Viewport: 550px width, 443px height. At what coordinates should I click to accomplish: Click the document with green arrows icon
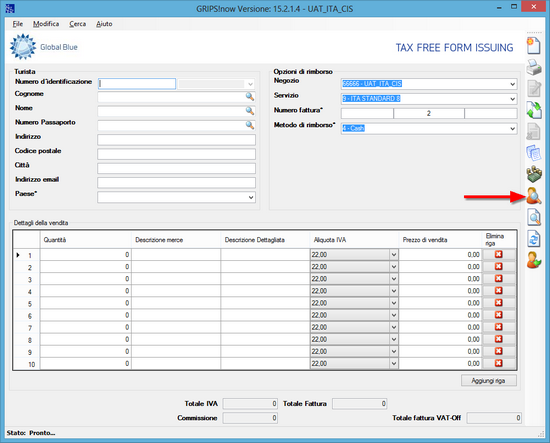(534, 110)
